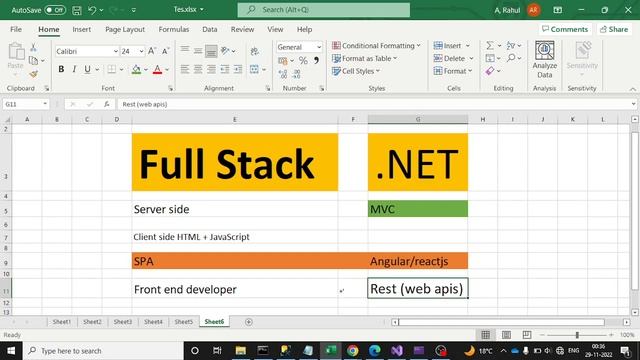Open the Data tab
Screen dimensions: 640x360
[209, 29]
